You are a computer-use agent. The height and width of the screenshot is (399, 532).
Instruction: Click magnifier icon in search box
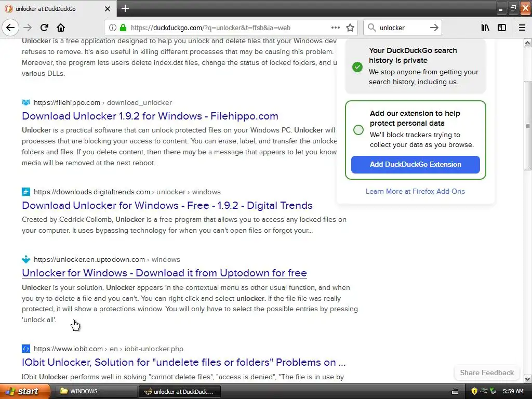pyautogui.click(x=372, y=28)
